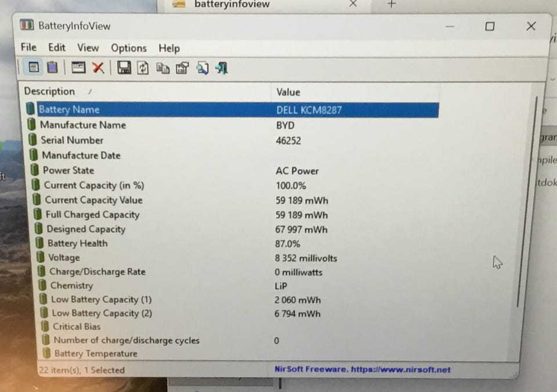
Task: Open Find with the magnifier icon
Action: (x=202, y=68)
